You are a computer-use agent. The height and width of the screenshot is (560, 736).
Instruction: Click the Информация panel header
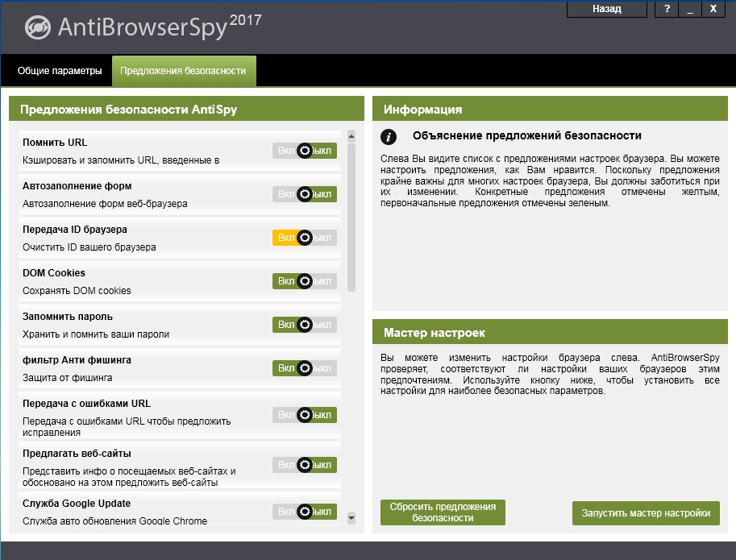550,110
